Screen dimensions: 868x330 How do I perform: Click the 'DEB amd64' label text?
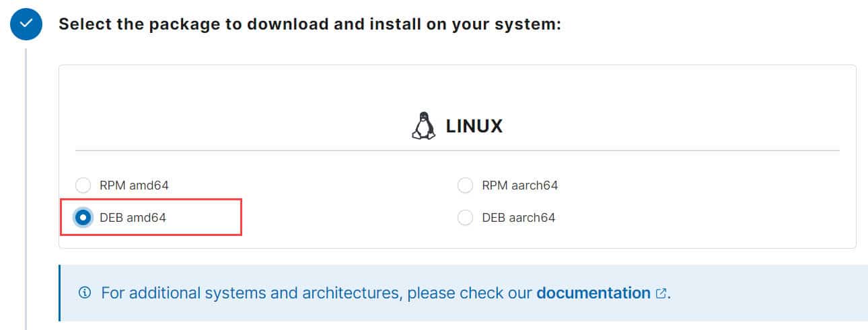point(133,217)
